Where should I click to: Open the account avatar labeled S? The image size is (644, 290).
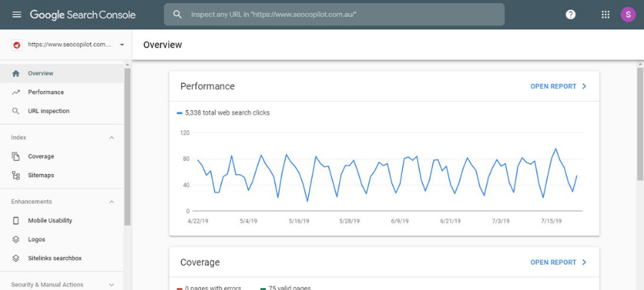click(628, 15)
